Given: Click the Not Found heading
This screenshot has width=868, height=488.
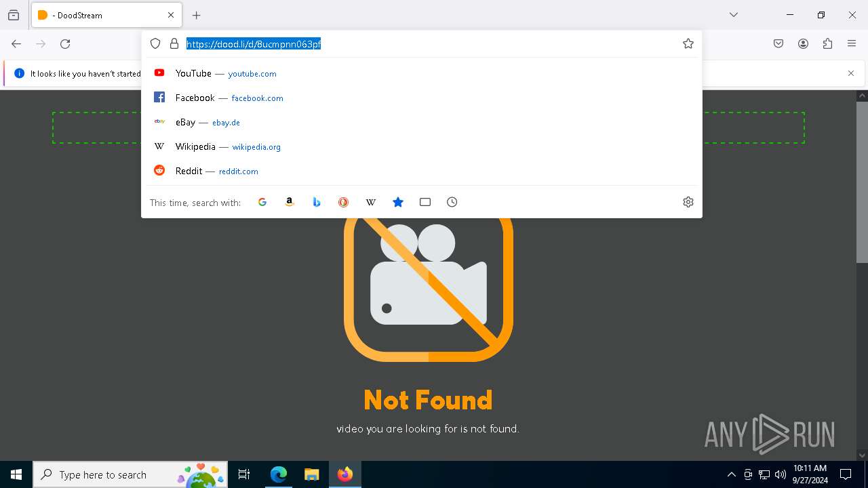Looking at the screenshot, I should point(428,400).
